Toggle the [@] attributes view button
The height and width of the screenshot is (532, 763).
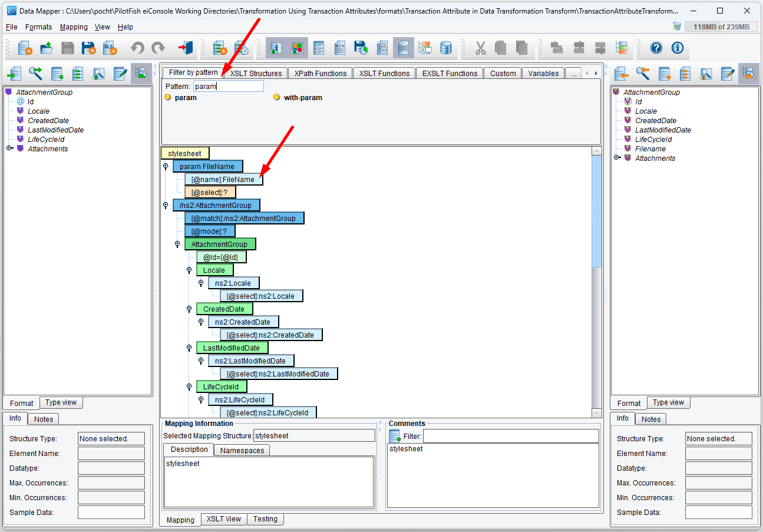(404, 48)
